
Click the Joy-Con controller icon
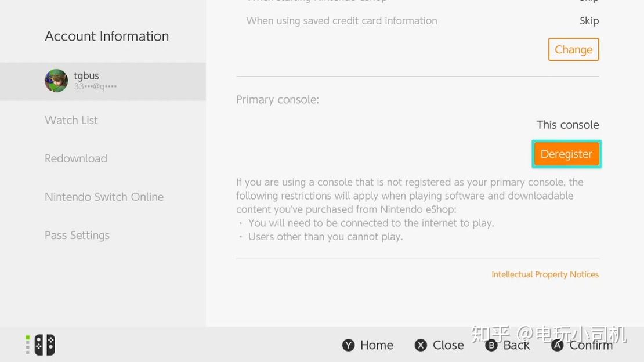[45, 345]
